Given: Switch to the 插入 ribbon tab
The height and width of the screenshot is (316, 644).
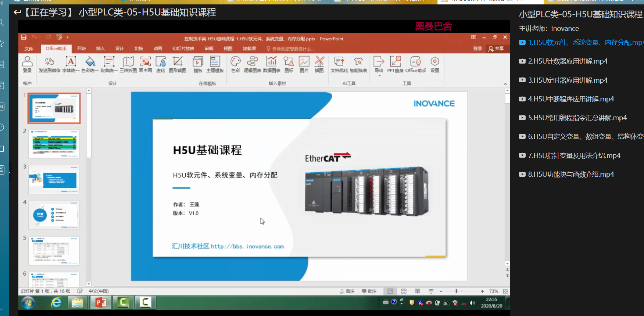Looking at the screenshot, I should [100, 49].
